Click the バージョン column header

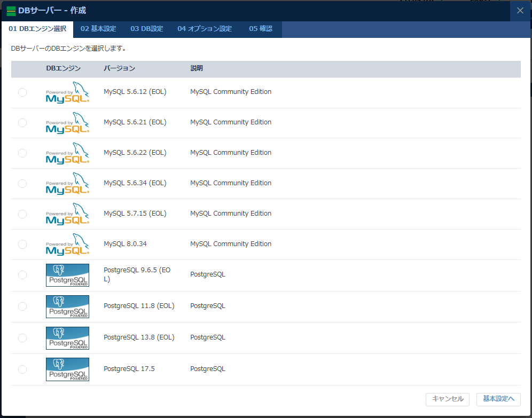point(119,68)
